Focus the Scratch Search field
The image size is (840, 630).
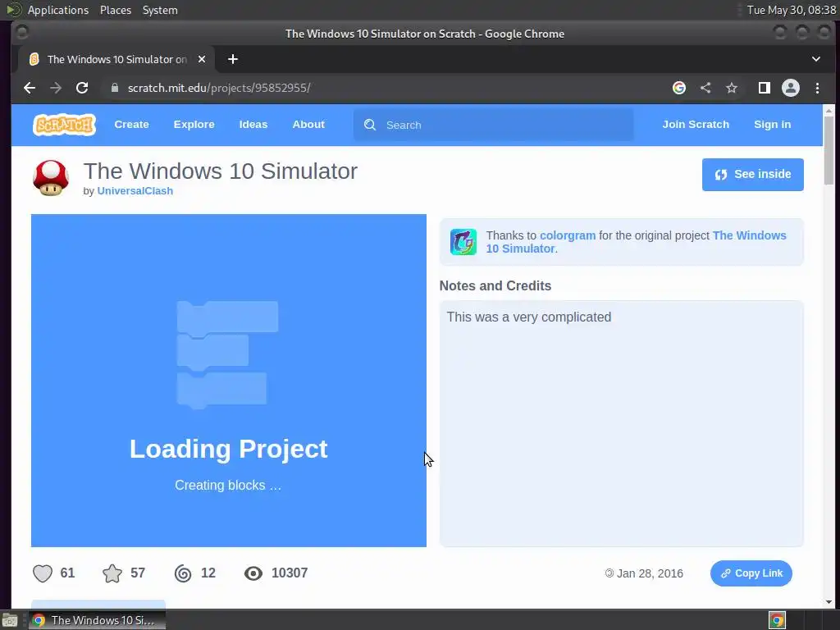pos(493,125)
